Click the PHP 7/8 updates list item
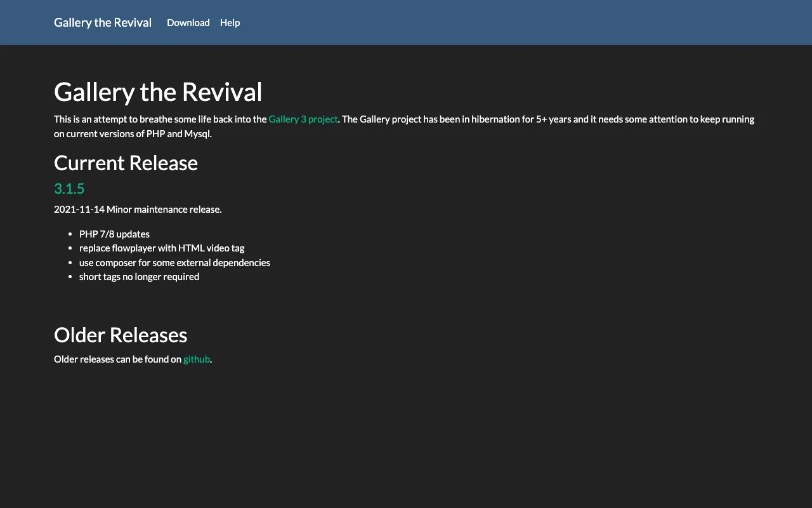This screenshot has height=508, width=812. click(114, 234)
